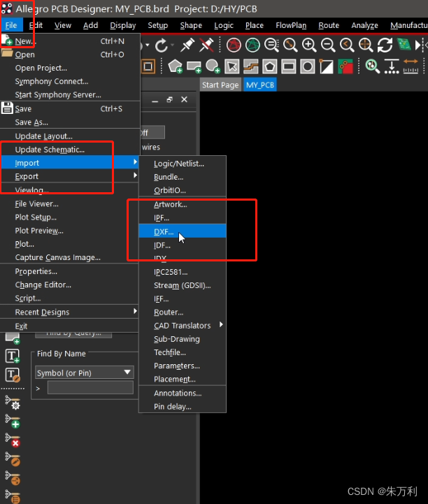Open the Import submenu arrow
428x504 pixels.
click(x=135, y=162)
